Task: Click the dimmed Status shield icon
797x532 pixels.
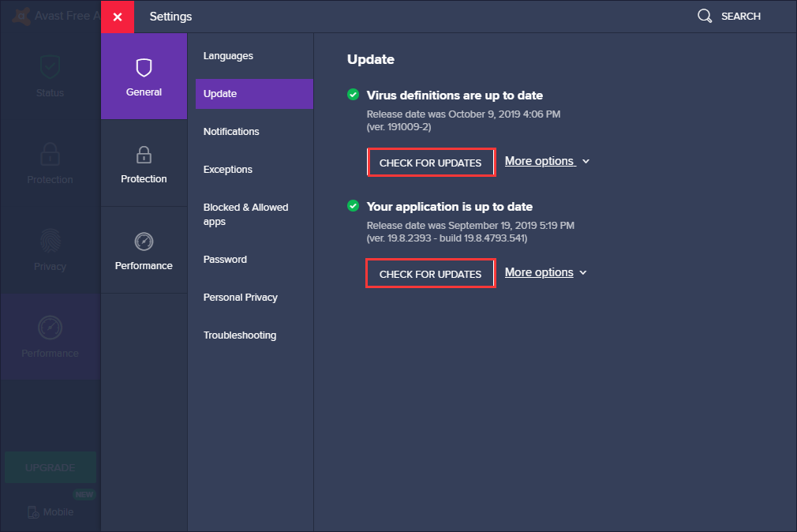Action: point(50,68)
